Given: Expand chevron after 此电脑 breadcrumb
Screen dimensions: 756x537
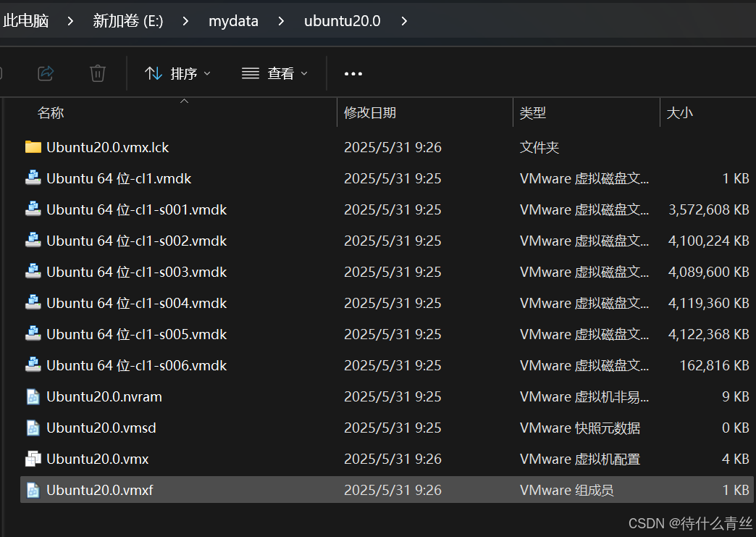Looking at the screenshot, I should (70, 21).
